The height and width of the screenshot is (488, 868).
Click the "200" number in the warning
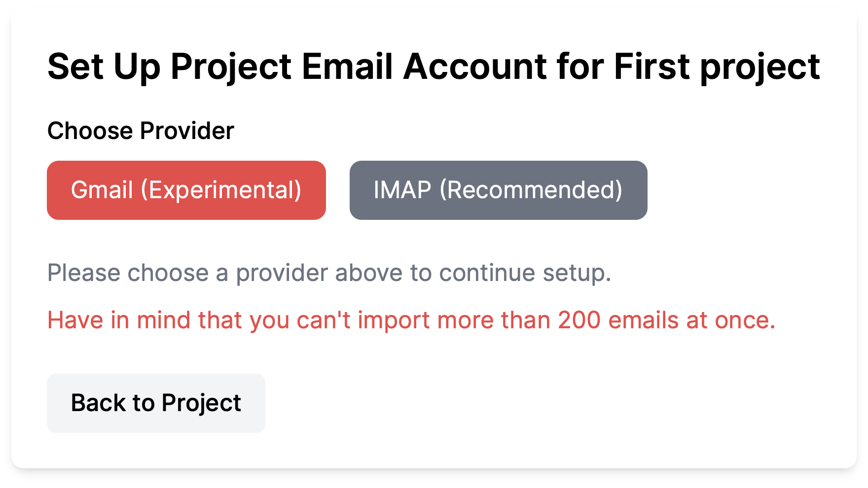click(x=579, y=320)
